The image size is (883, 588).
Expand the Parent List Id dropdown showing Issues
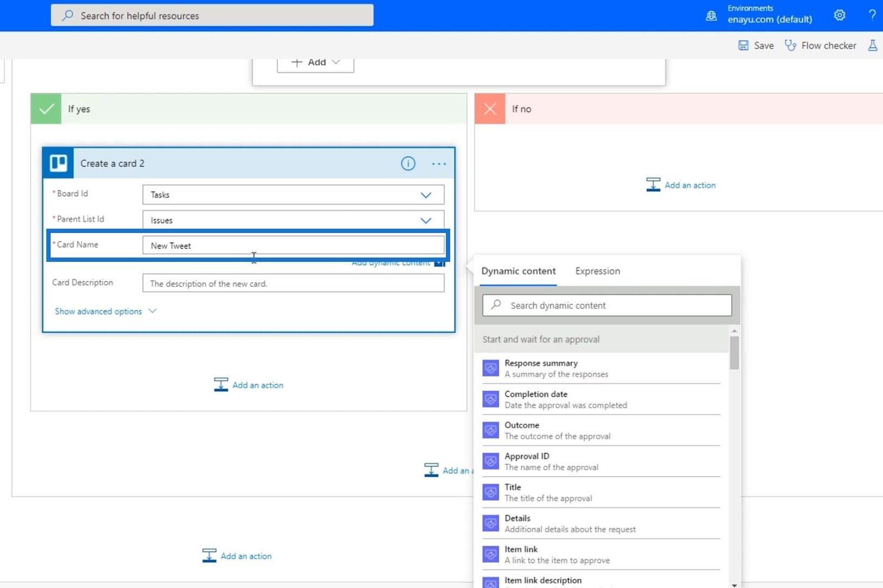(x=426, y=220)
